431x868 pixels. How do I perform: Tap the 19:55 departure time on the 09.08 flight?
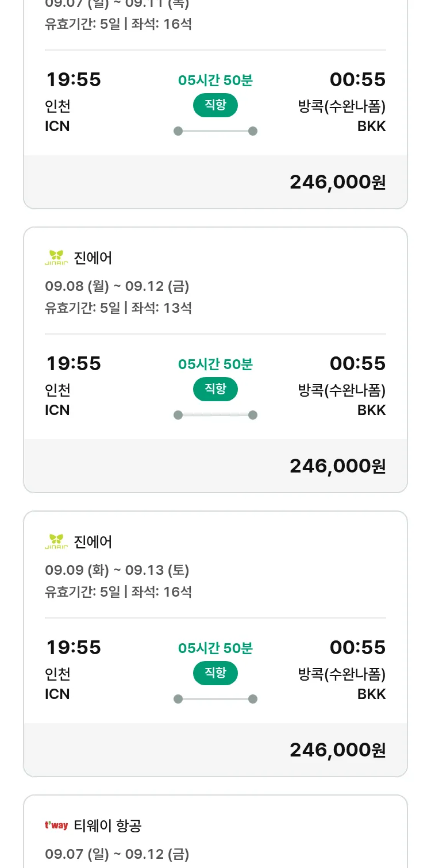[x=74, y=363]
